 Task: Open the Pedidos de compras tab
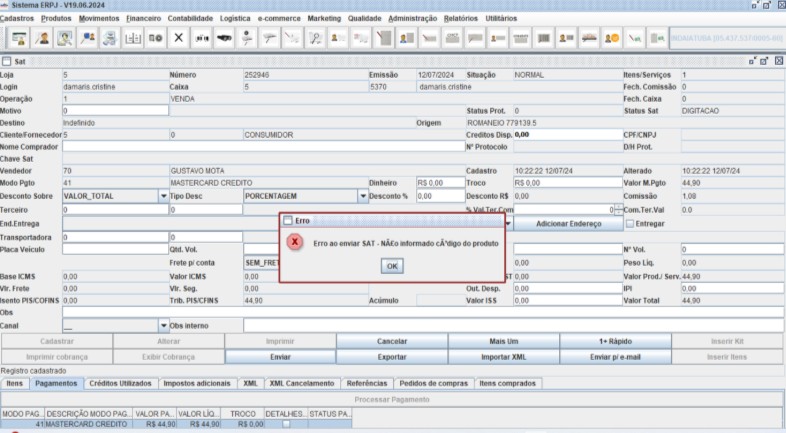click(434, 383)
